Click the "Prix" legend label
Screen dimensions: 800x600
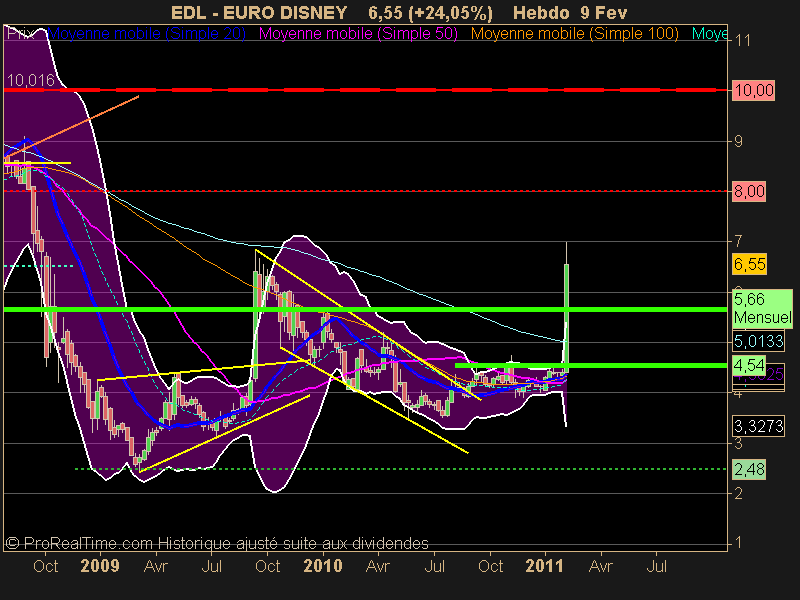click(20, 34)
